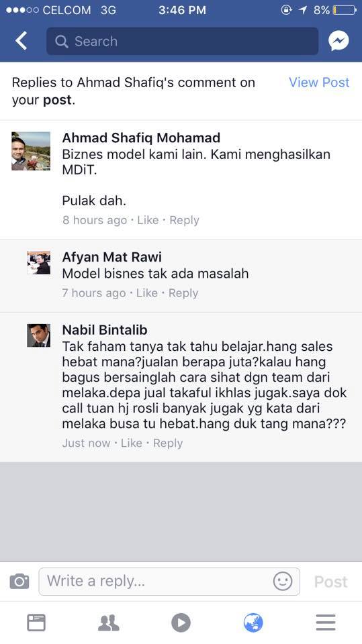
Task: Tap the back arrow in header
Action: tap(21, 41)
